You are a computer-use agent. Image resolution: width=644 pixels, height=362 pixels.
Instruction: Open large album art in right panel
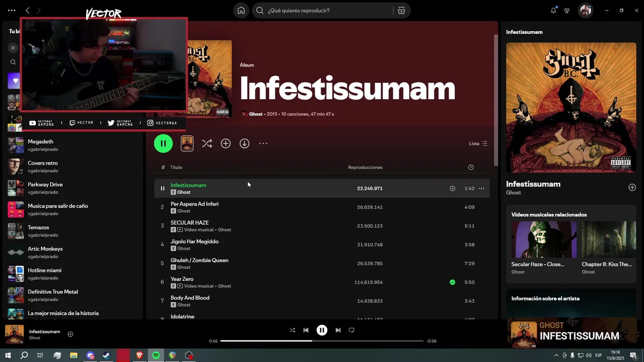tap(571, 108)
